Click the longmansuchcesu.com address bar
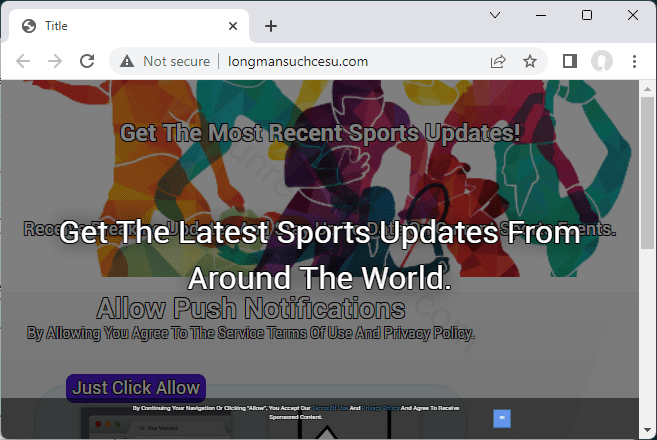Viewport: 657px width, 440px height. (x=300, y=61)
